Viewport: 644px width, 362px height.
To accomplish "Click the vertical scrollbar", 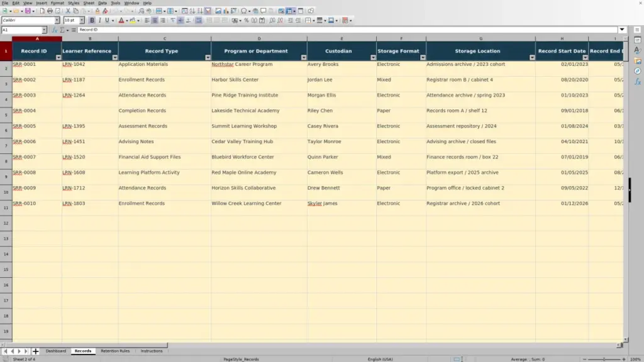I will 626,189.
